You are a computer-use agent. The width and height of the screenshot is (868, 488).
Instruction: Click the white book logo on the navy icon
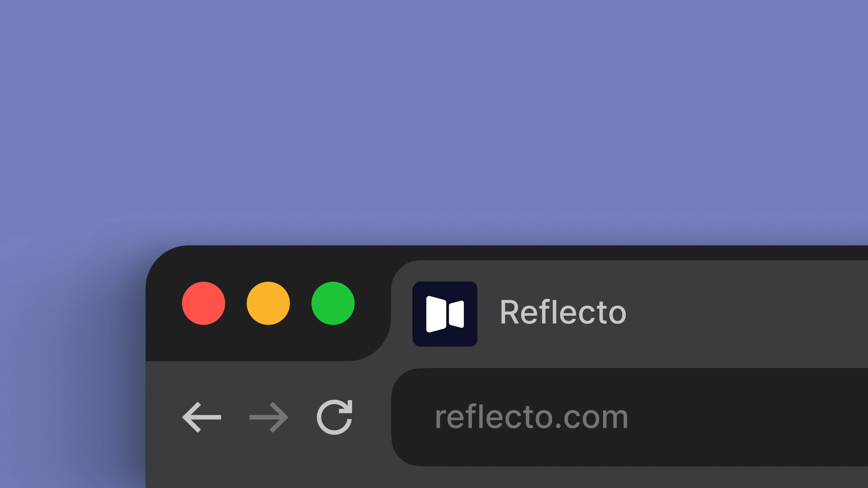[x=445, y=314]
